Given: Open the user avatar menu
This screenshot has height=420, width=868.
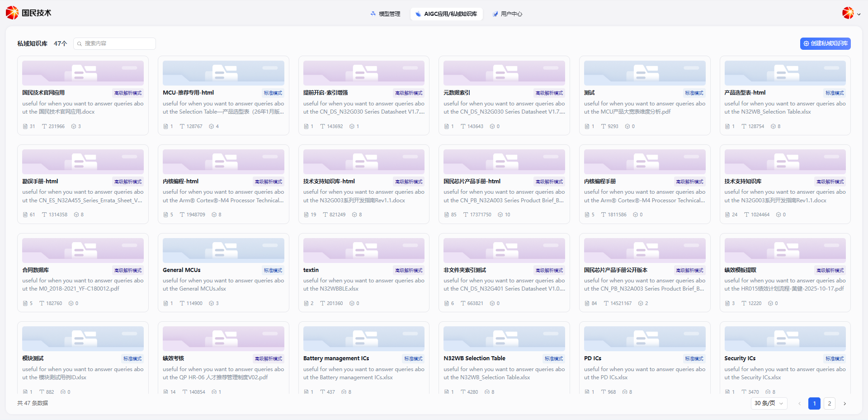Looking at the screenshot, I should [851, 13].
